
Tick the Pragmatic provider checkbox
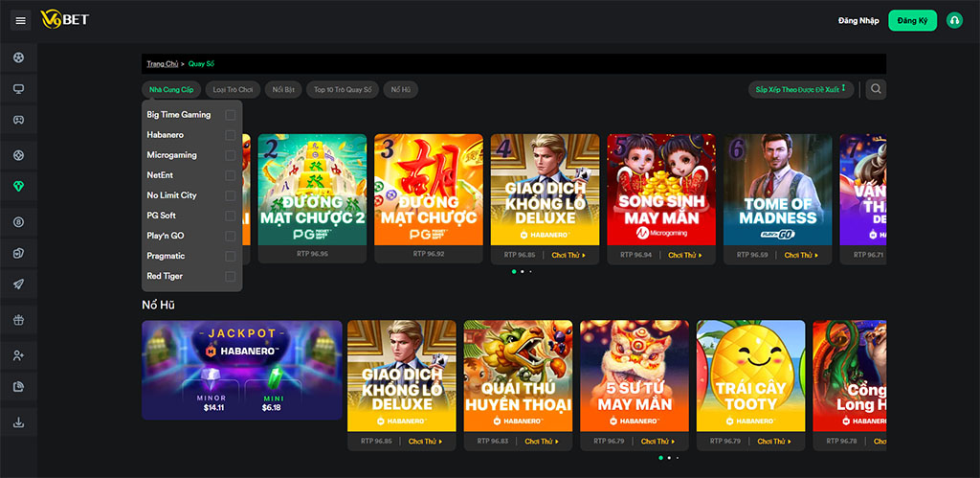coord(231,256)
